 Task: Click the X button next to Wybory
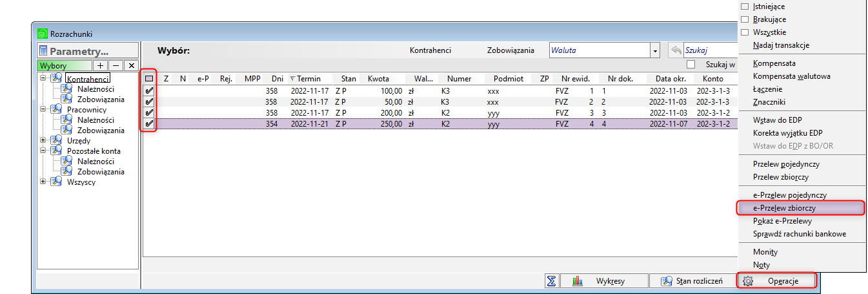131,66
